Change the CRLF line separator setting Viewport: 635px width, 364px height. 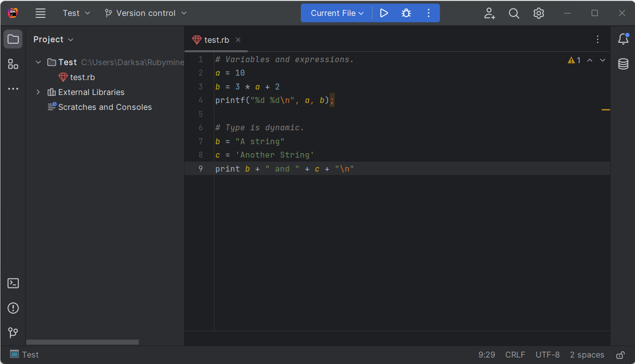(515, 355)
